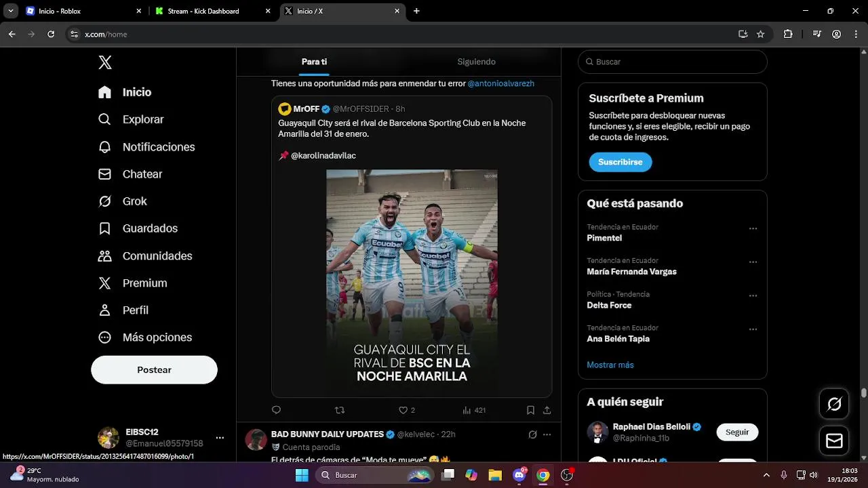
Task: Open a new browser tab
Action: [416, 11]
